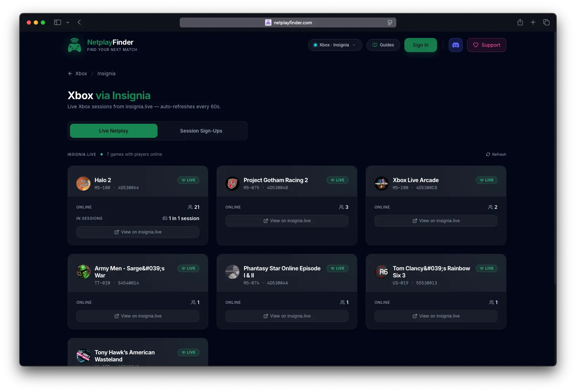The image size is (576, 392).
Task: Click Halo 2 ID "4D530064"
Action: (x=128, y=188)
